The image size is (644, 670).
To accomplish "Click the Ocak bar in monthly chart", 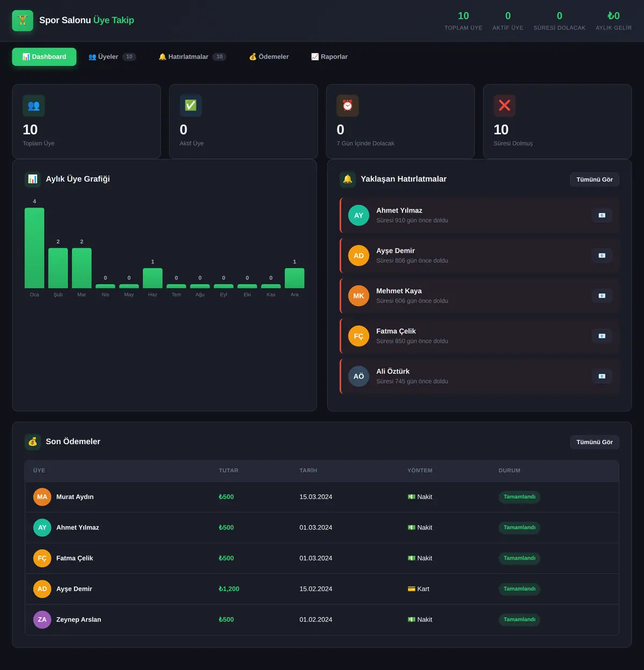I will click(x=34, y=248).
